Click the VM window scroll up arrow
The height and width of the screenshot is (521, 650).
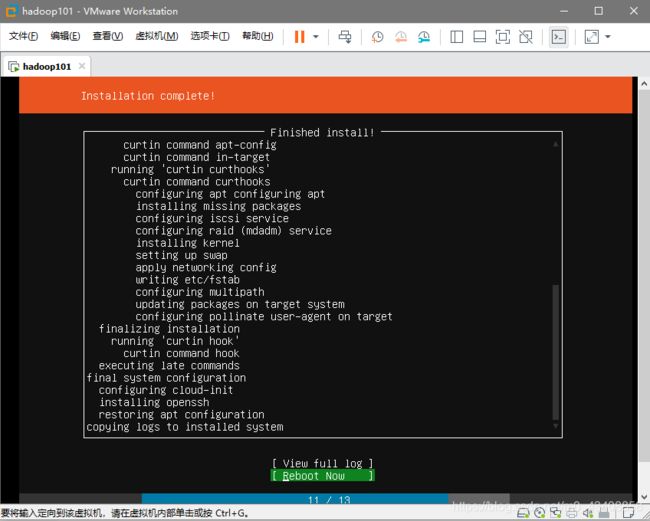[x=644, y=84]
